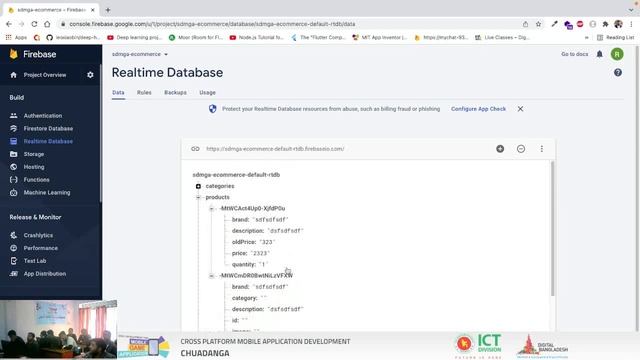Open Functions section in sidebar
The height and width of the screenshot is (360, 640).
point(36,180)
